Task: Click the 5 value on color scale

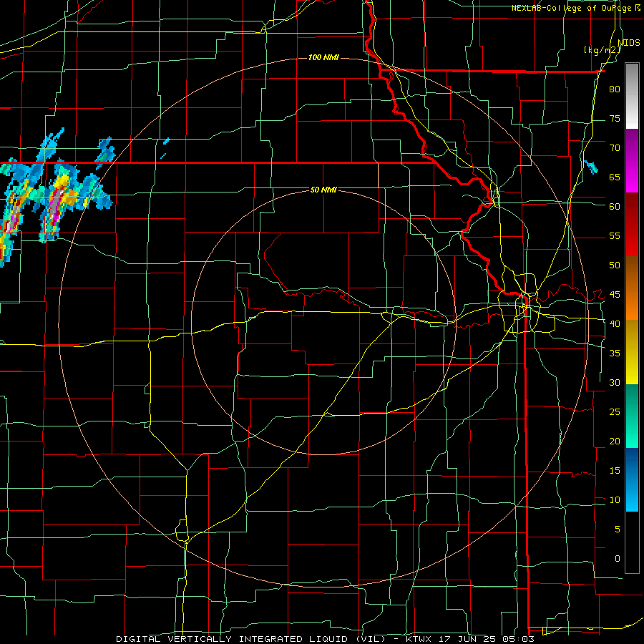Action: pos(618,530)
